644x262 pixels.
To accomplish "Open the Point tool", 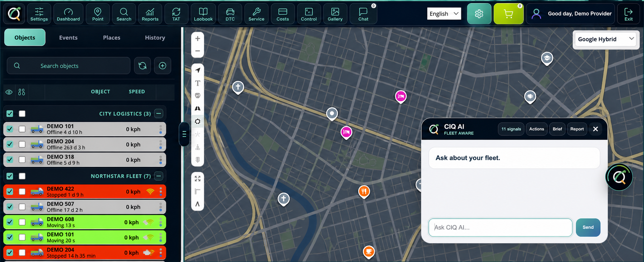I will 98,14.
